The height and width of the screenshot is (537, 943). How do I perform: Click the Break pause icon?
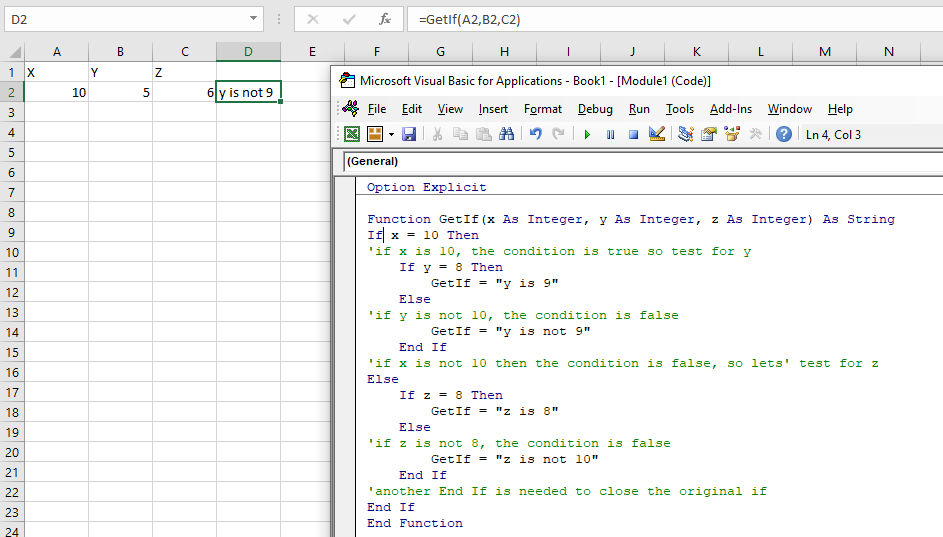pos(610,135)
